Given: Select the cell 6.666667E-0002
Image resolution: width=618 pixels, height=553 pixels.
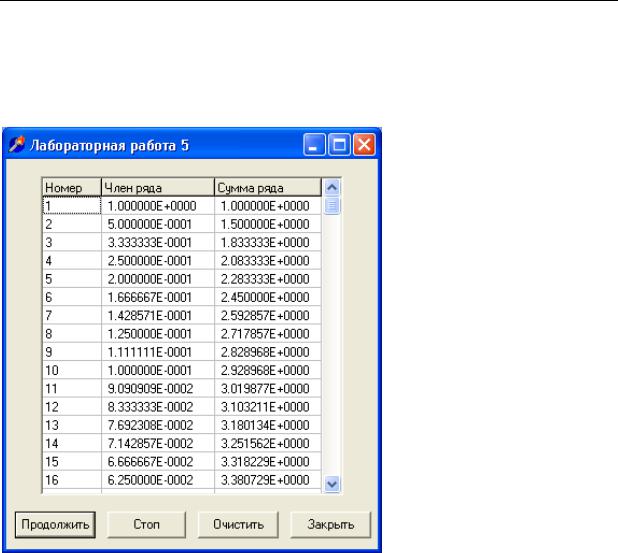Looking at the screenshot, I should [158, 462].
